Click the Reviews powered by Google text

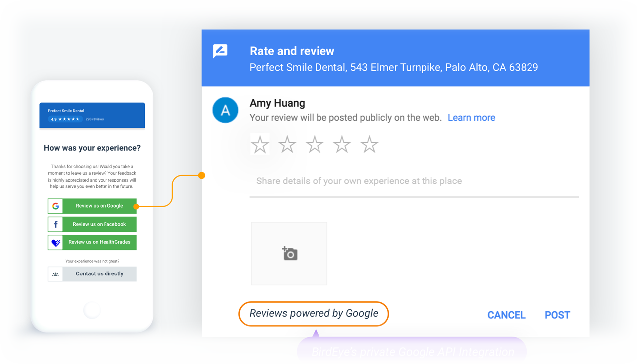coord(314,314)
